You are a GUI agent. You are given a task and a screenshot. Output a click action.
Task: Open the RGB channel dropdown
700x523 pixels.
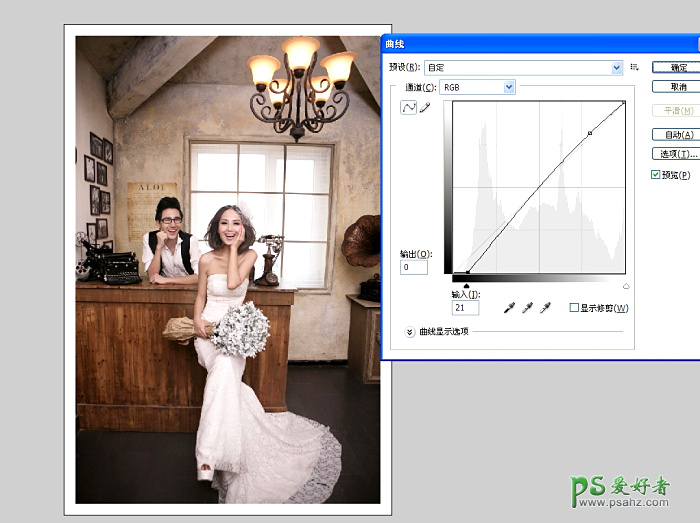(x=477, y=88)
